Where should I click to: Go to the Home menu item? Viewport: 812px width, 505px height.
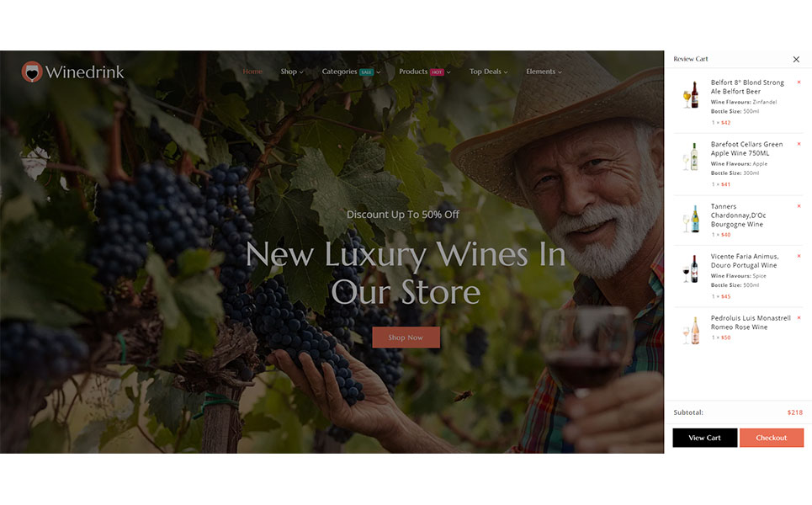coord(252,72)
